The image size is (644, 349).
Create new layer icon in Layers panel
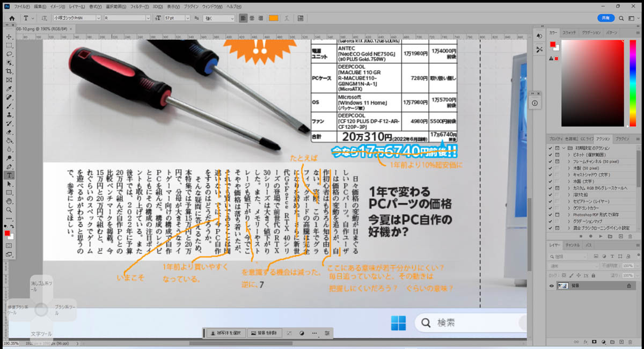click(621, 341)
